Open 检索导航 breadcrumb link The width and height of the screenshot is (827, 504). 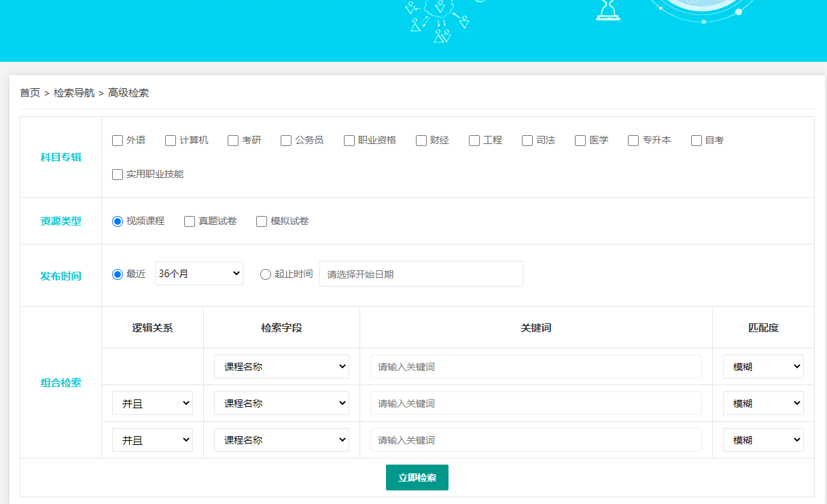tap(74, 93)
